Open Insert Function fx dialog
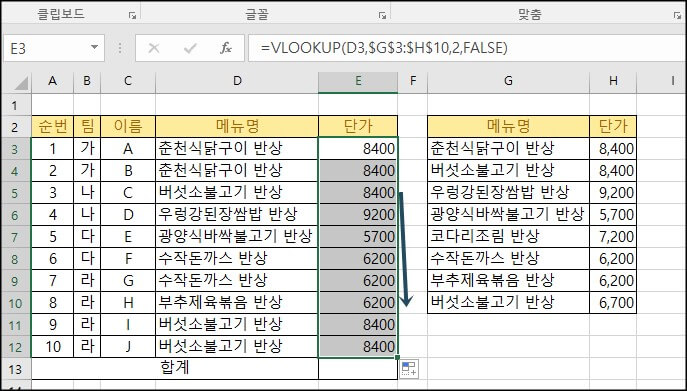687x391 pixels. pos(226,48)
